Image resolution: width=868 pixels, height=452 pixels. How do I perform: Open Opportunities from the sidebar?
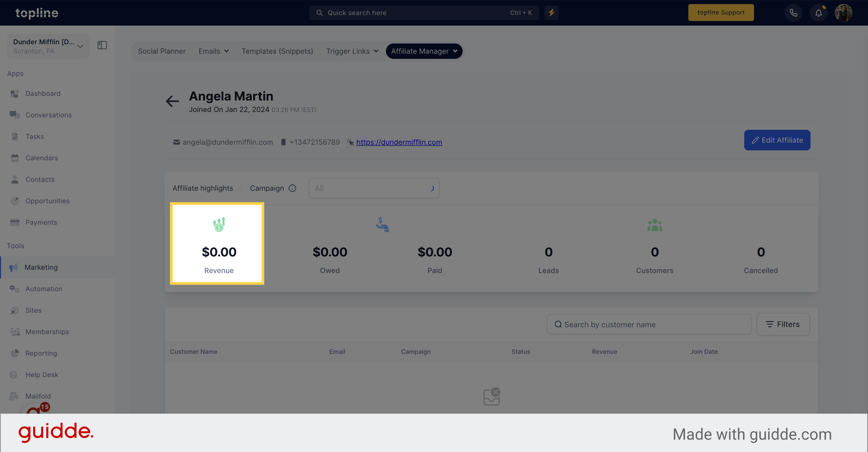[x=48, y=201]
